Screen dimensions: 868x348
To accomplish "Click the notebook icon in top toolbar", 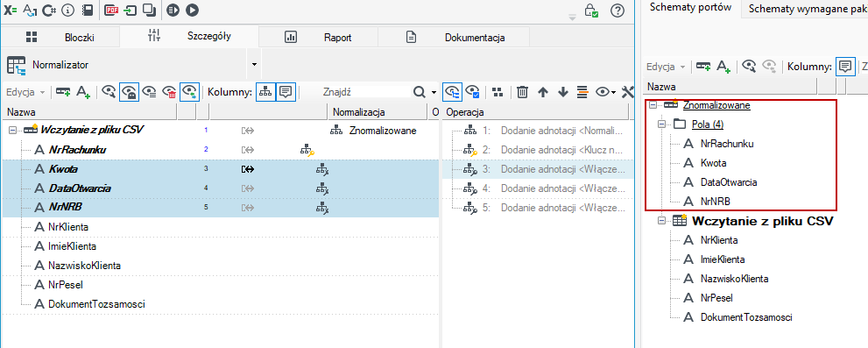I will click(87, 10).
